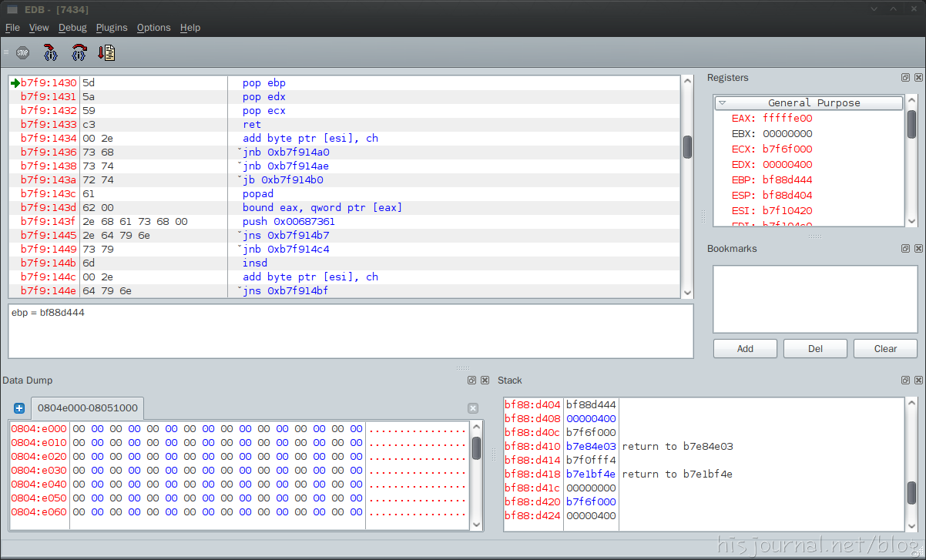Open the File menu

(12, 28)
